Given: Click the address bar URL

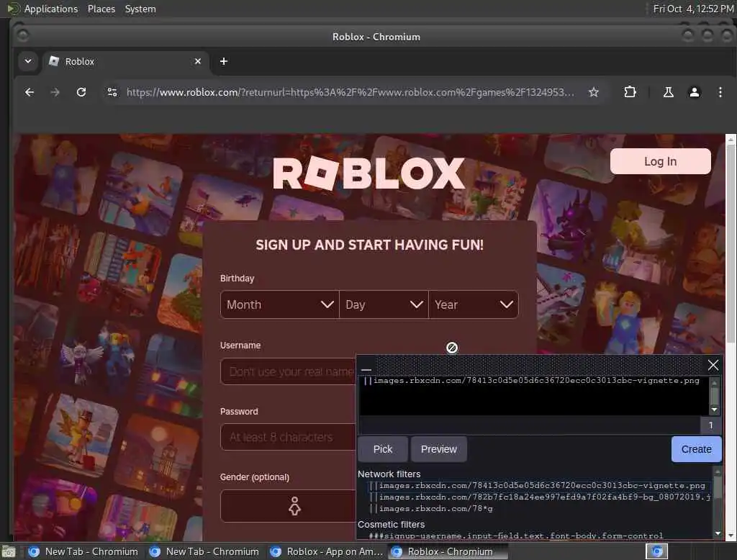Looking at the screenshot, I should [351, 92].
